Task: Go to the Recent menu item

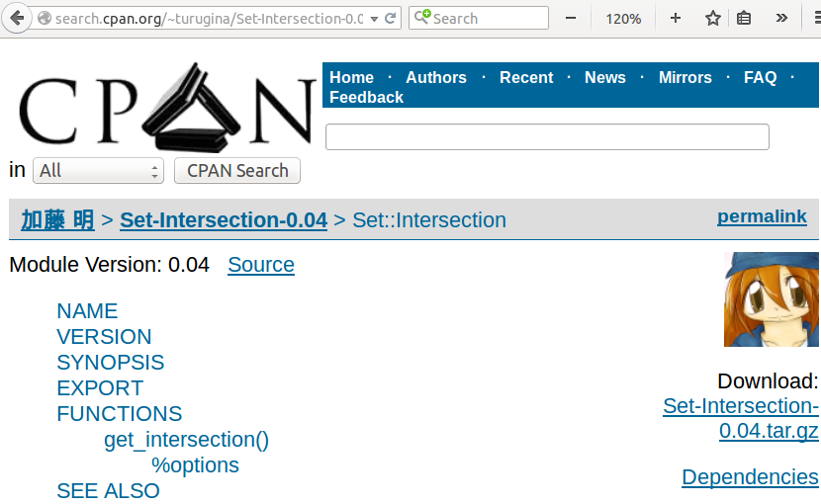Action: pos(526,77)
